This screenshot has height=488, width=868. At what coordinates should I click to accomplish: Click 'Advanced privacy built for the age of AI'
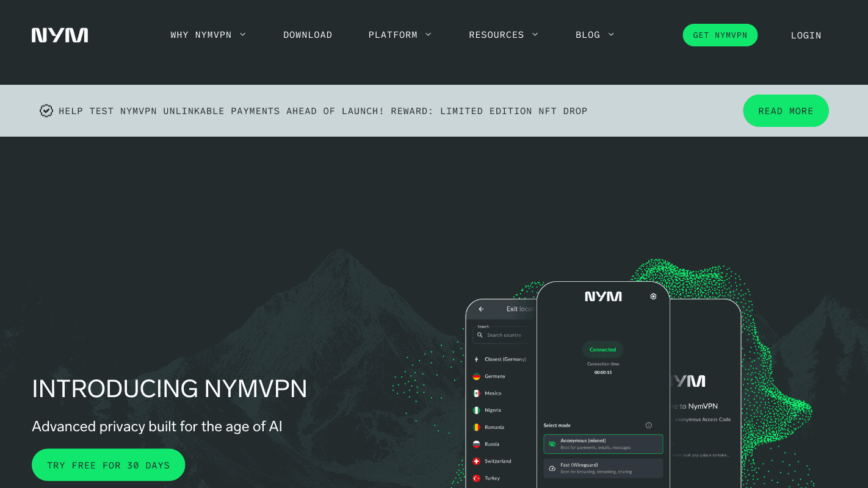(157, 426)
